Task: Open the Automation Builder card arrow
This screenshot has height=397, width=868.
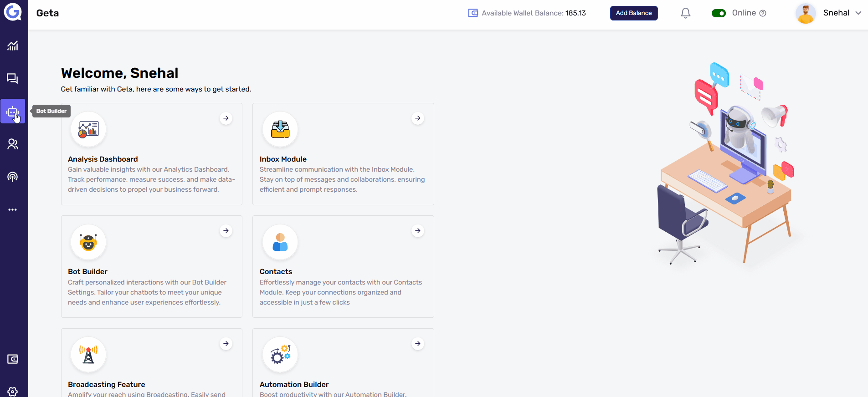Action: [418, 344]
